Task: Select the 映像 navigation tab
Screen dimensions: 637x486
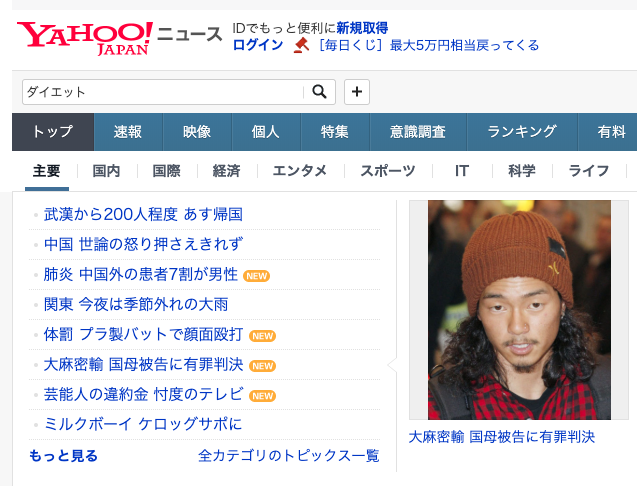Action: tap(197, 132)
